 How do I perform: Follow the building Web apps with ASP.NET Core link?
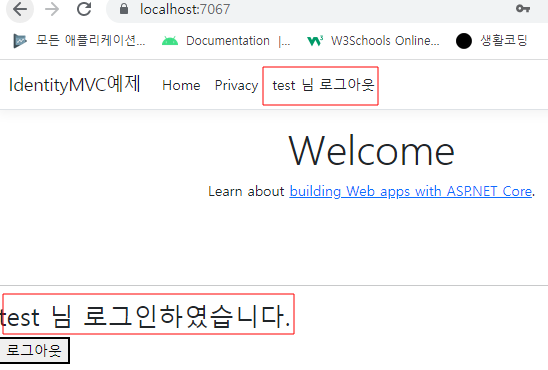point(411,191)
